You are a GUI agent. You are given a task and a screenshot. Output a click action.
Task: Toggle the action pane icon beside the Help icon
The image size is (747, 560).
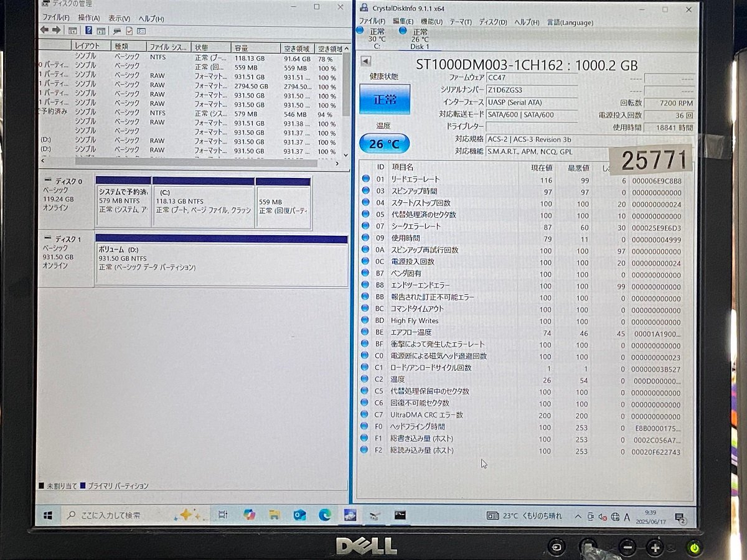101,30
